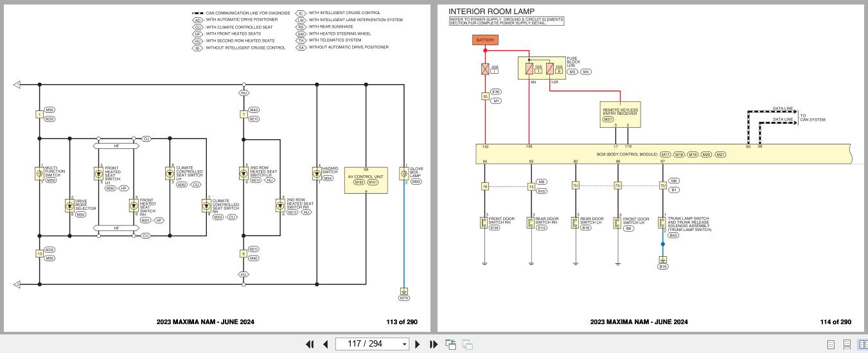Viewport: 868px width, 353px height.
Task: Switch to single page view
Action: 831,345
